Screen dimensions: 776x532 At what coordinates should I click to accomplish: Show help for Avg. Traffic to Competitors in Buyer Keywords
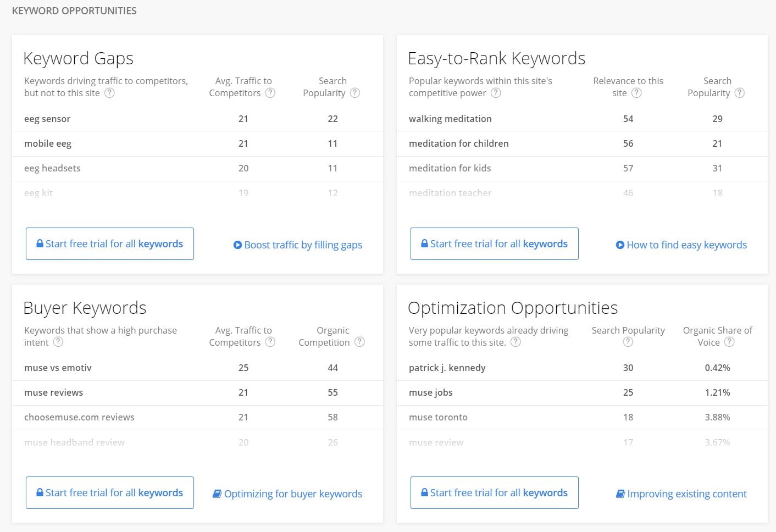(x=270, y=342)
